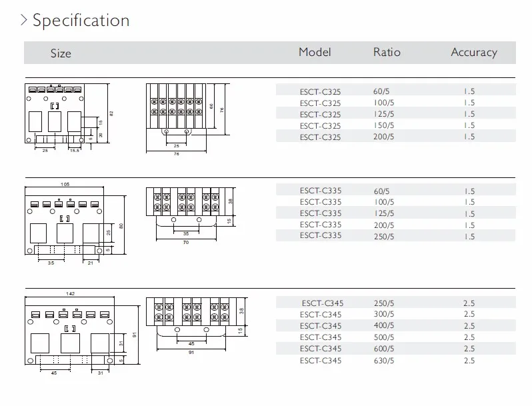Viewport: 532px width, 406px height.
Task: Select ESCT-C335 model in the 60/5 row
Action: (x=320, y=191)
